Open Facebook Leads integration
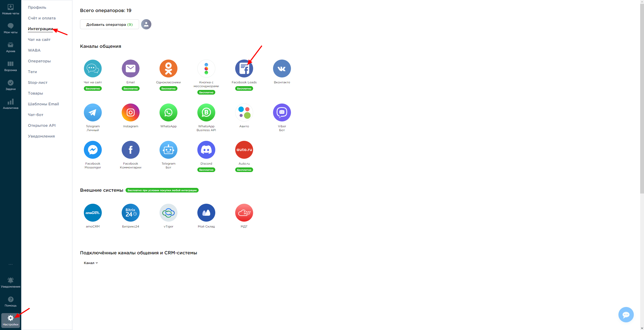This screenshot has width=644, height=330. 244,68
